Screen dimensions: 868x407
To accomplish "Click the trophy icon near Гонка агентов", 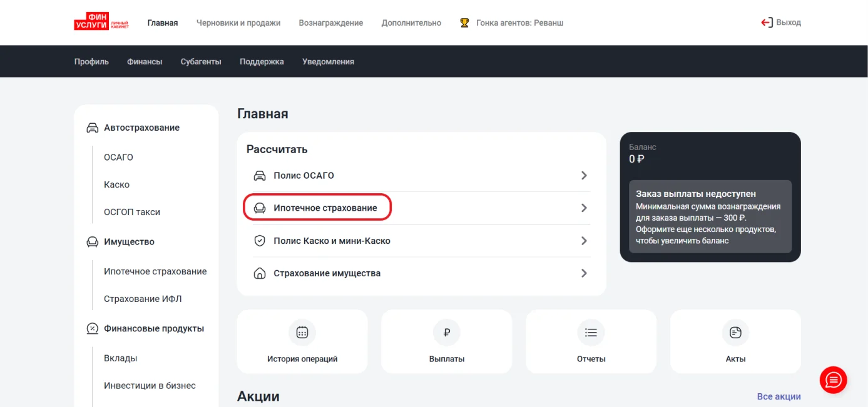I will click(x=464, y=23).
